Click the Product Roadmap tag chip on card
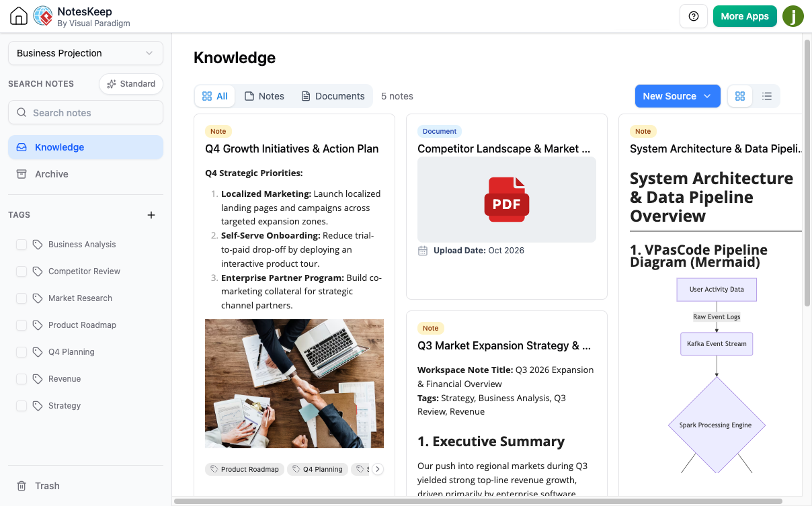The height and width of the screenshot is (506, 812). coord(245,469)
